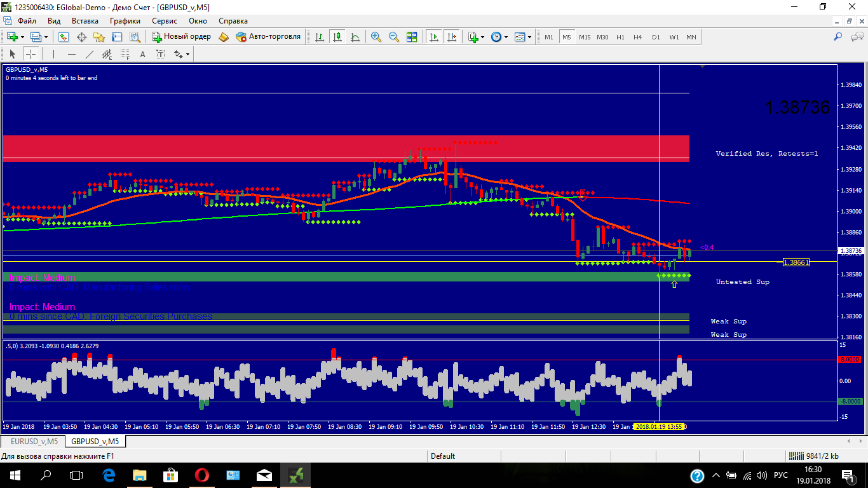Screen dimensions: 868x488
Task: Select the vertical line drawing tool
Action: coord(53,54)
